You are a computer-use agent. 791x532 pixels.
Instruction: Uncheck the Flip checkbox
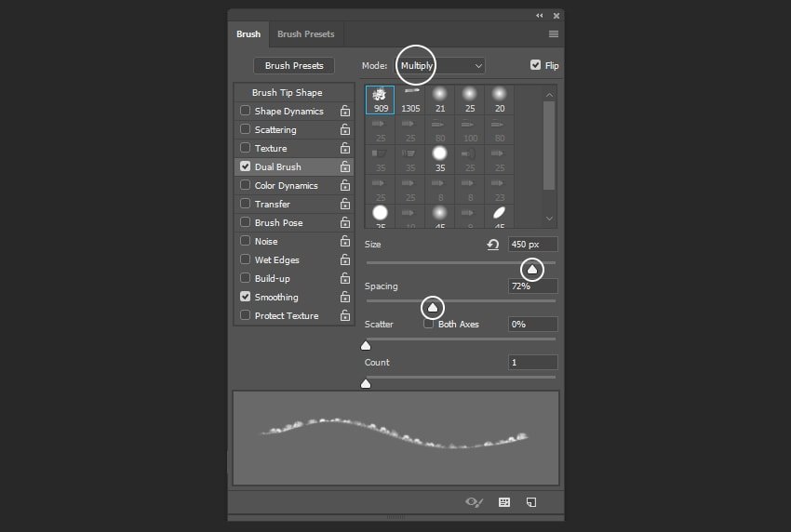(x=535, y=65)
